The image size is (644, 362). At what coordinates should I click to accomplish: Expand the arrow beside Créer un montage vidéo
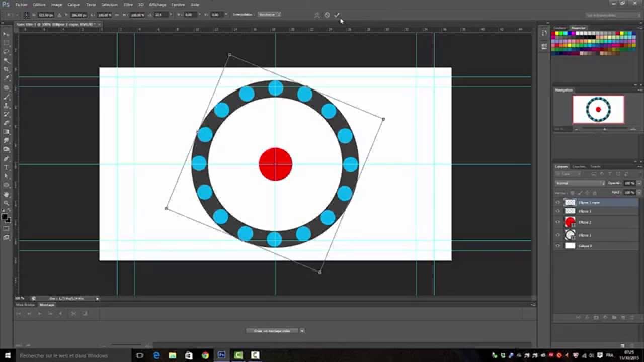[302, 331]
